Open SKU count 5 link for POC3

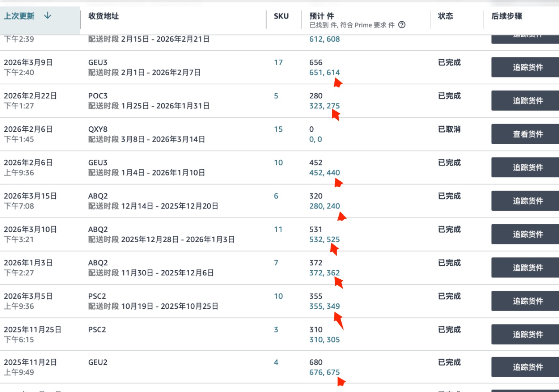pyautogui.click(x=276, y=96)
